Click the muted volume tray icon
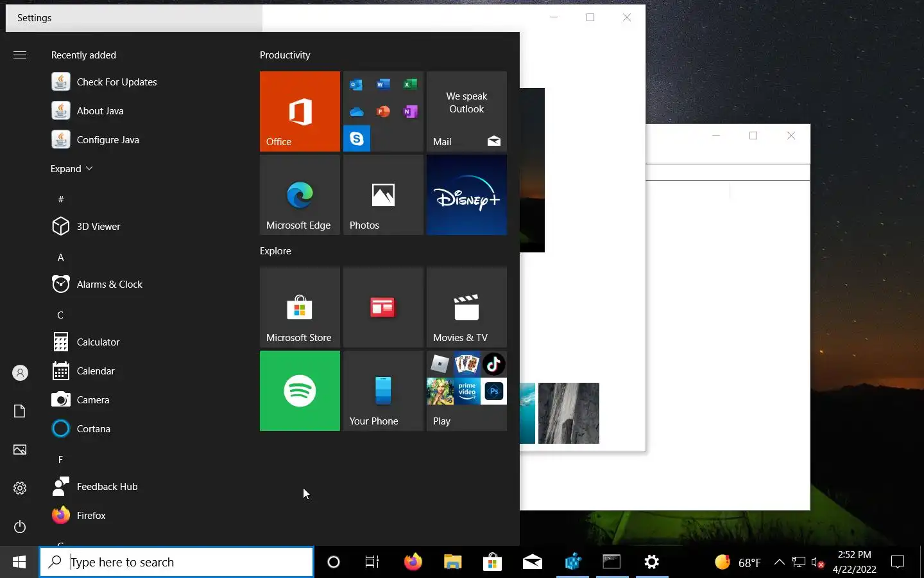 817,563
